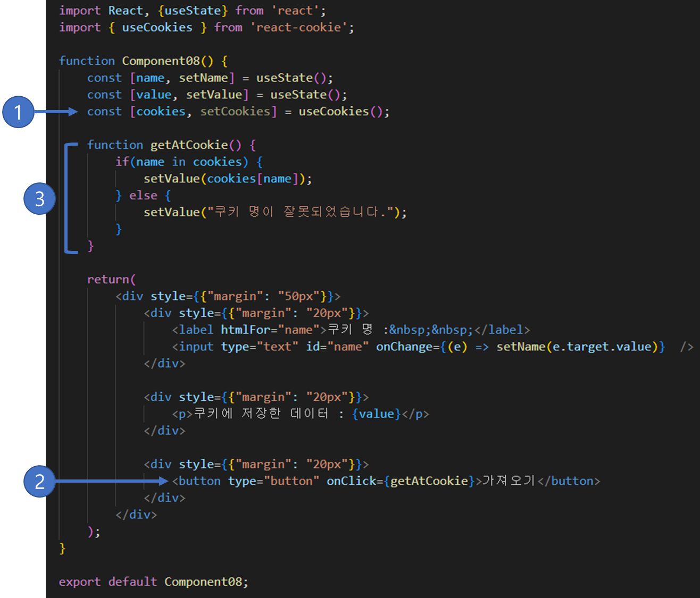Place cursor on the 'function Component08()' declaration
Image resolution: width=700 pixels, height=598 pixels.
[x=143, y=61]
